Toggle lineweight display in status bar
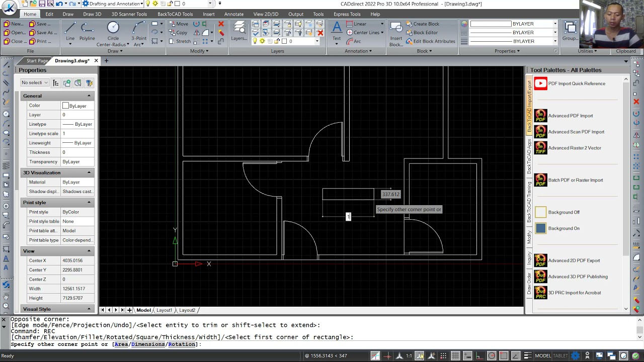644x362 pixels. tap(528, 356)
